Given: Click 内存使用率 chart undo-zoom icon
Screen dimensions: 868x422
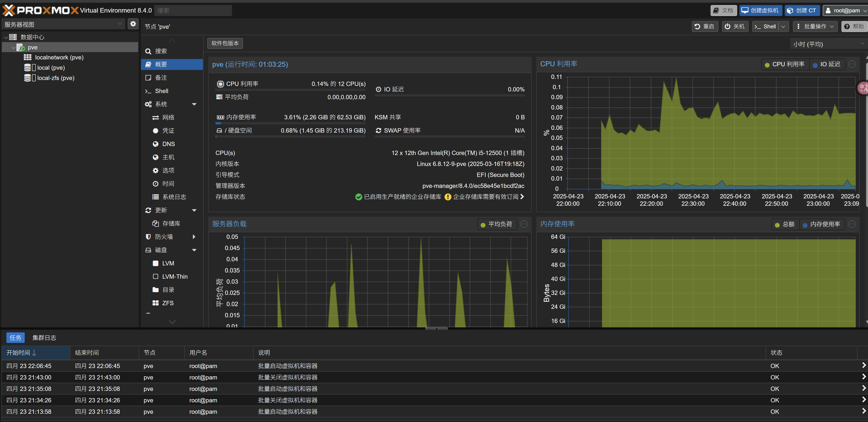Looking at the screenshot, I should pos(852,224).
